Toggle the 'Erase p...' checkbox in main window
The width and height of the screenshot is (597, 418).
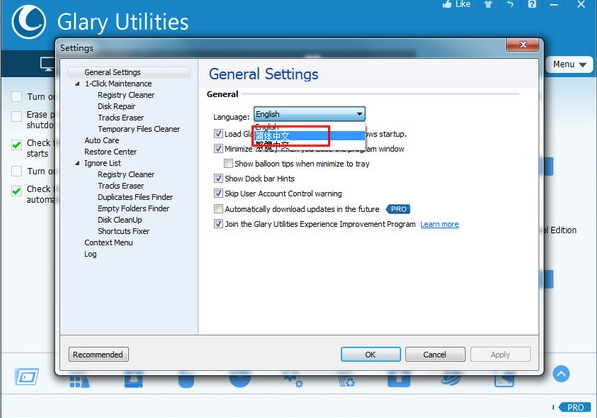[x=16, y=116]
